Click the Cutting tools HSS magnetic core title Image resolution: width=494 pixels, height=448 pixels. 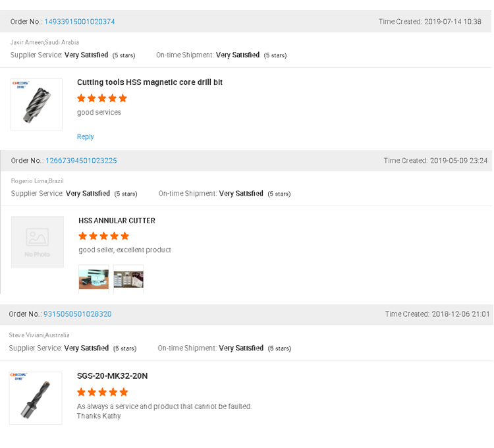(150, 82)
